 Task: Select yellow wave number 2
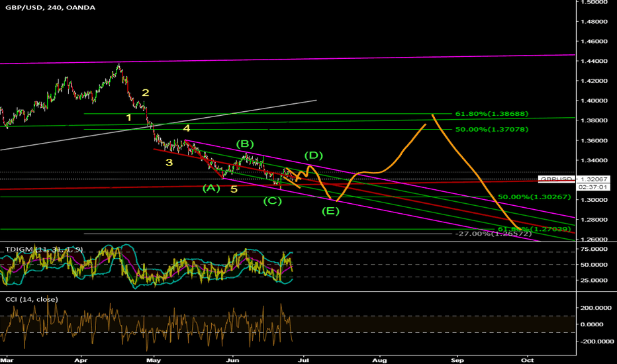tap(146, 93)
